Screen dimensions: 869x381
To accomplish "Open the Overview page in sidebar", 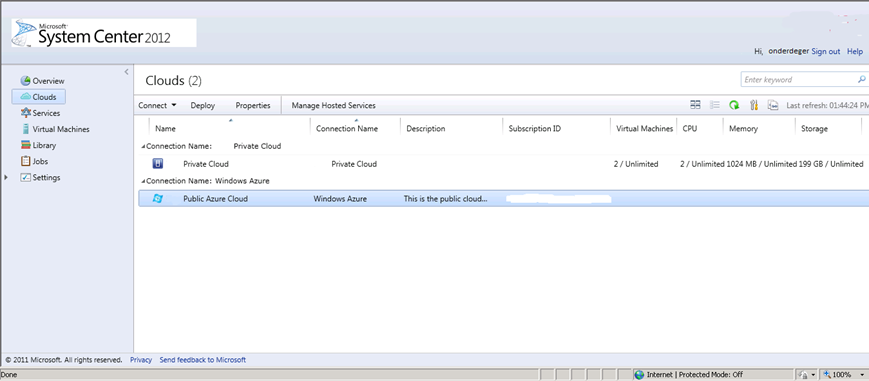I will pyautogui.click(x=42, y=81).
